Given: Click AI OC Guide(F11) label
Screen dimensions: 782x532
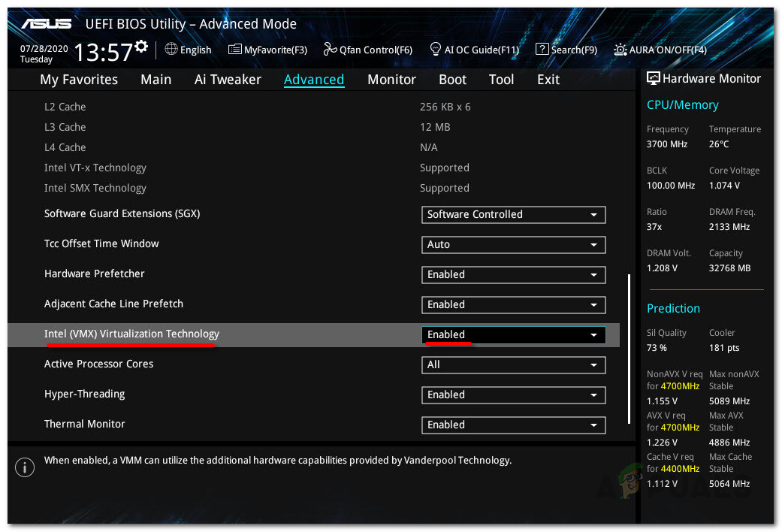Looking at the screenshot, I should (x=482, y=50).
